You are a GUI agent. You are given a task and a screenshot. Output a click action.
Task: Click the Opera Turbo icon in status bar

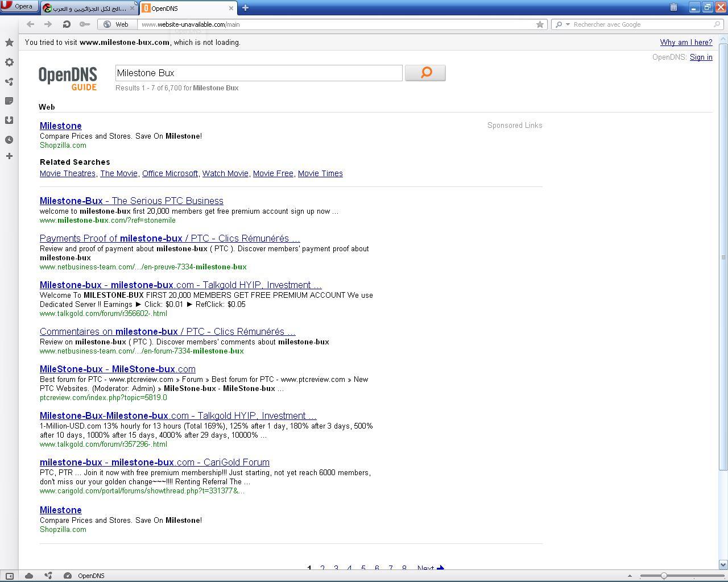tap(68, 576)
